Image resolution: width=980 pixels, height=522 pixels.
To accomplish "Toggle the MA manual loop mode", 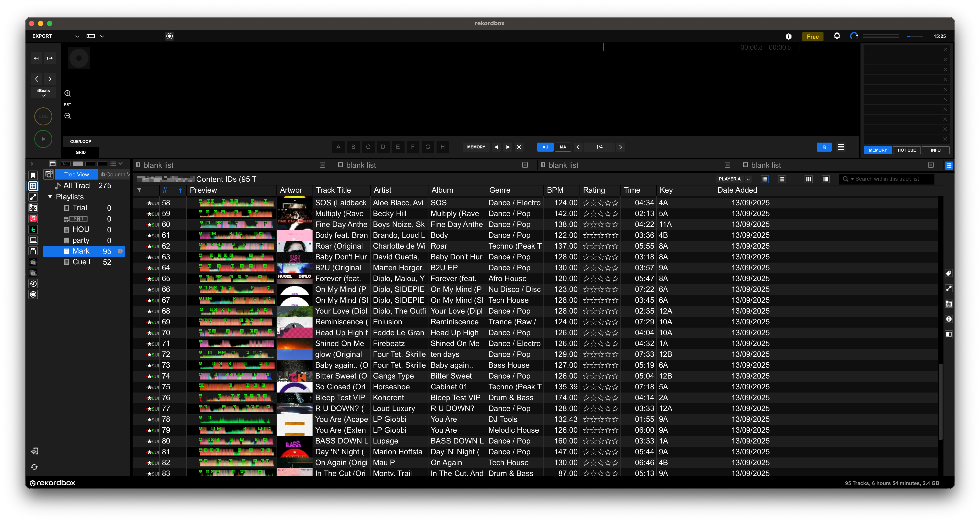I will [x=563, y=147].
